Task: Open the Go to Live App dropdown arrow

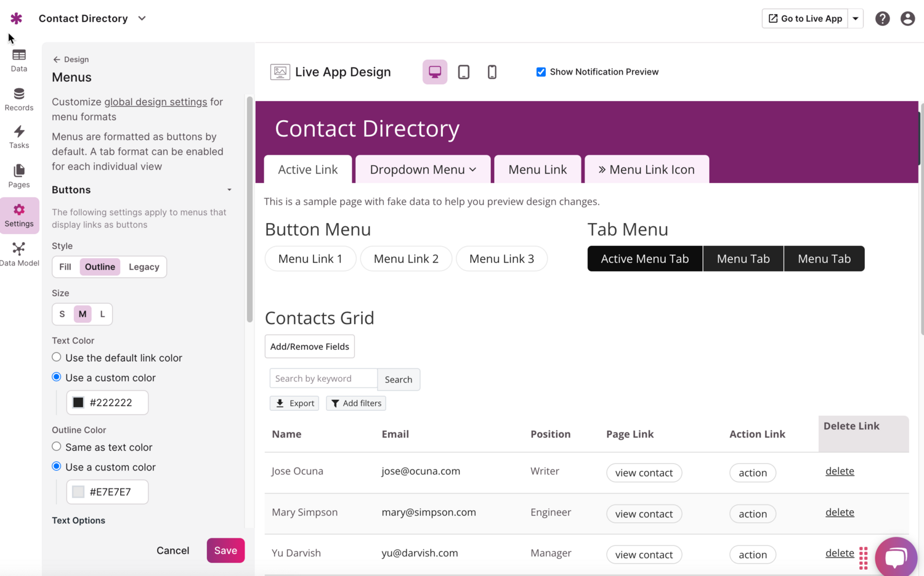Action: point(855,18)
